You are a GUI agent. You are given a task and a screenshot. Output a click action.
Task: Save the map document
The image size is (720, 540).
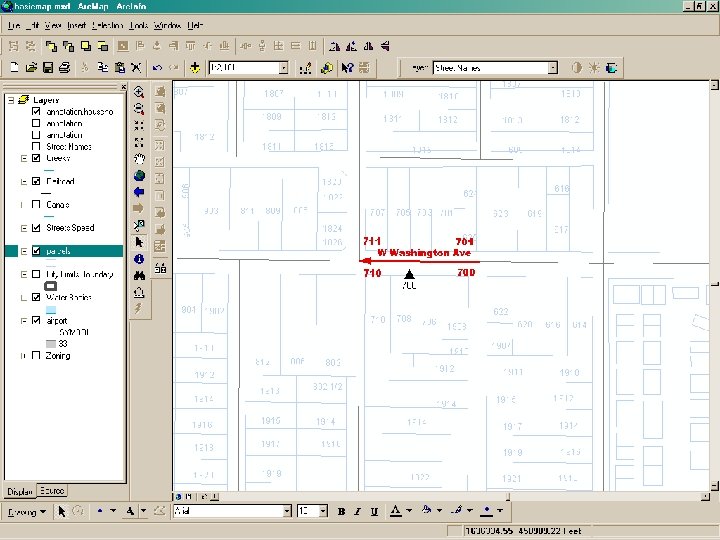(x=48, y=68)
